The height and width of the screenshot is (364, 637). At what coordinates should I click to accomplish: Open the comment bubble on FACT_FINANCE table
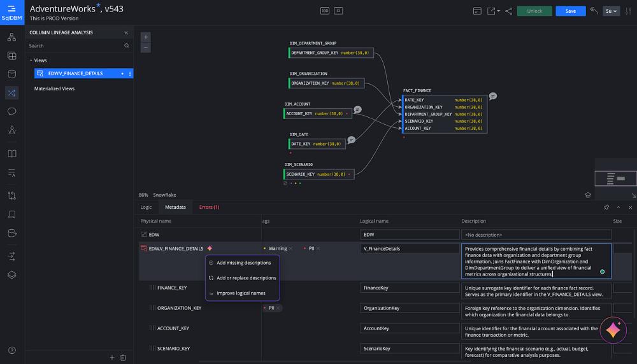point(492,96)
